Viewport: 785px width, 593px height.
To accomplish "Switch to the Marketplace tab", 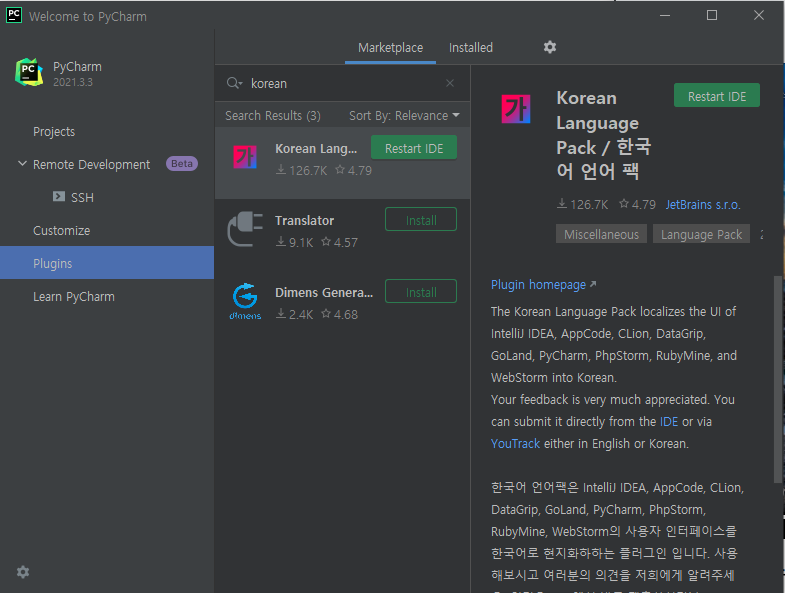I will pos(390,48).
